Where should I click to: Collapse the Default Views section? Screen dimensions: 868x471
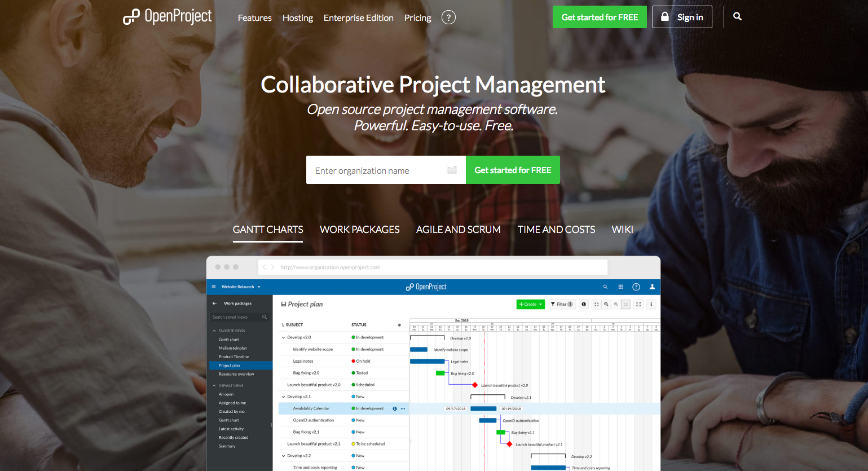pos(214,386)
